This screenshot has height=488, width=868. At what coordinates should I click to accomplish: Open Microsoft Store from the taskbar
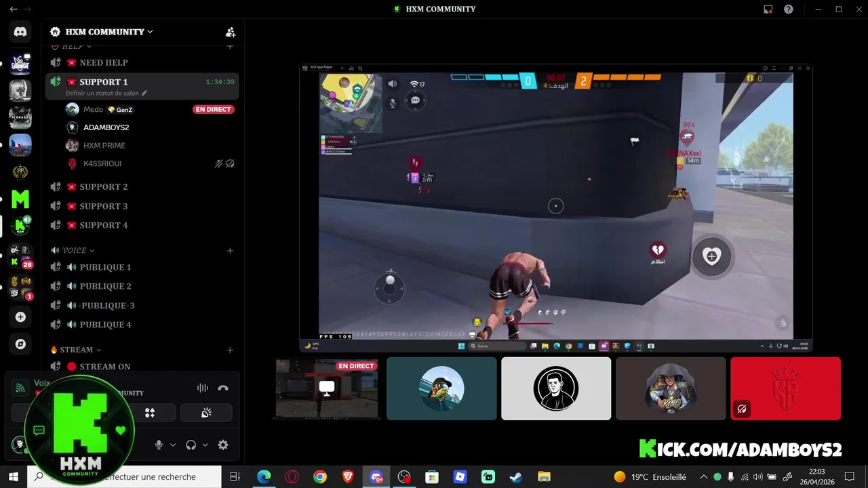[x=432, y=477]
